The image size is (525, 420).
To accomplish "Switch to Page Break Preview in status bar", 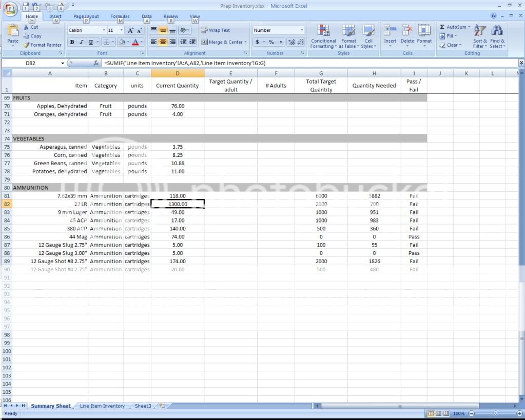I will [446, 414].
